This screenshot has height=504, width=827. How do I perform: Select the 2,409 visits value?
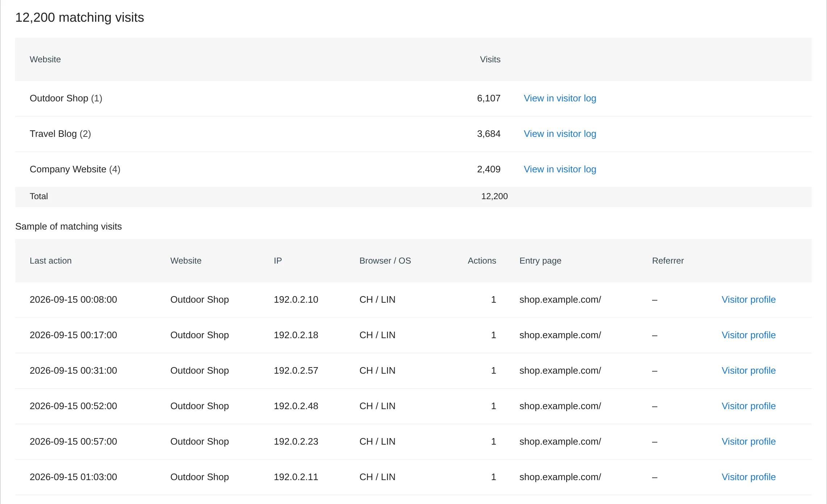click(488, 169)
